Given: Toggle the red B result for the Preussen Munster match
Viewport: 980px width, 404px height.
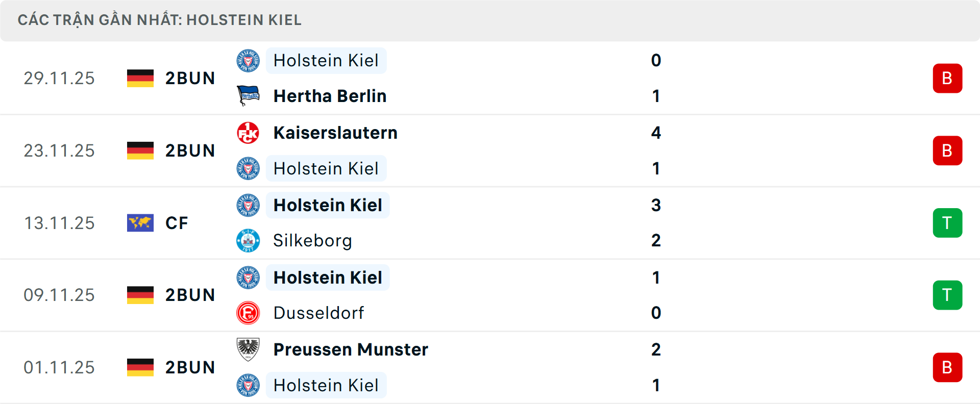Looking at the screenshot, I should point(947,367).
